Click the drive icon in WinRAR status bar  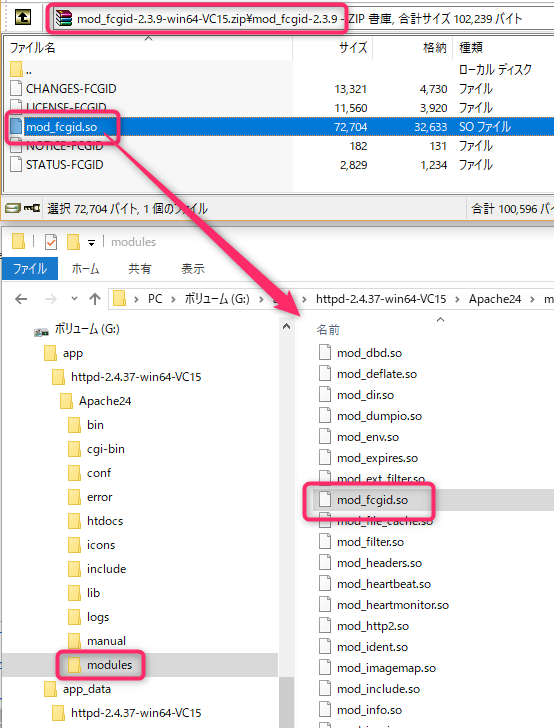13,208
